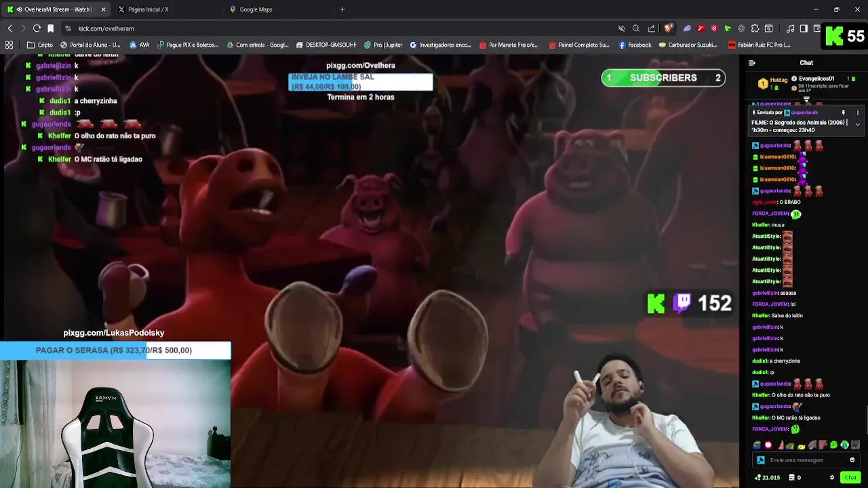Click username gugaorlands in pinned message
Screen dimensions: 868x488
coord(804,113)
